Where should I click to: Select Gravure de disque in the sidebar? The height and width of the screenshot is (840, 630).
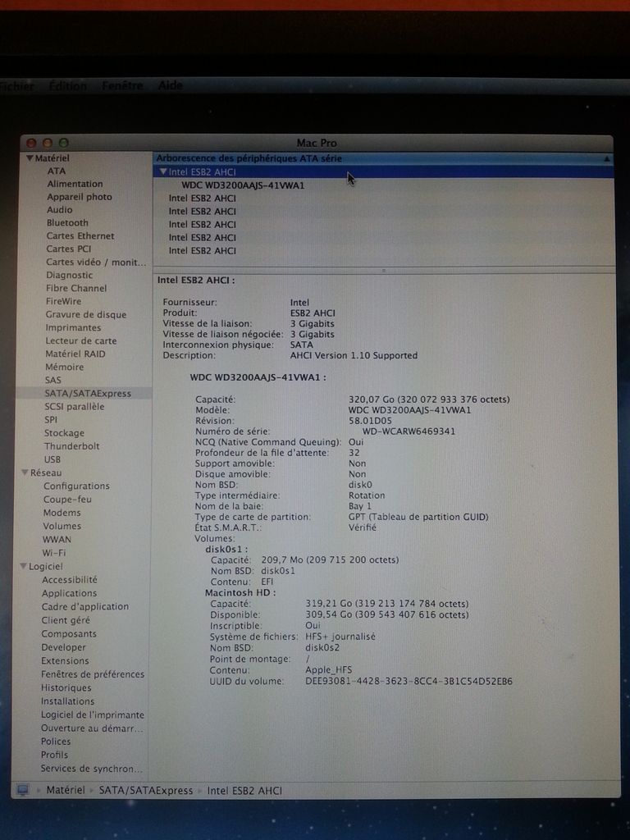point(85,314)
